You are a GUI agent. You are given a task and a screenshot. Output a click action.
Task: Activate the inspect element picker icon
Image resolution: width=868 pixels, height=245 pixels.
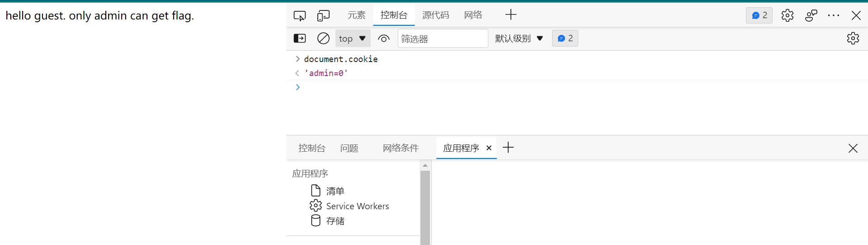299,15
